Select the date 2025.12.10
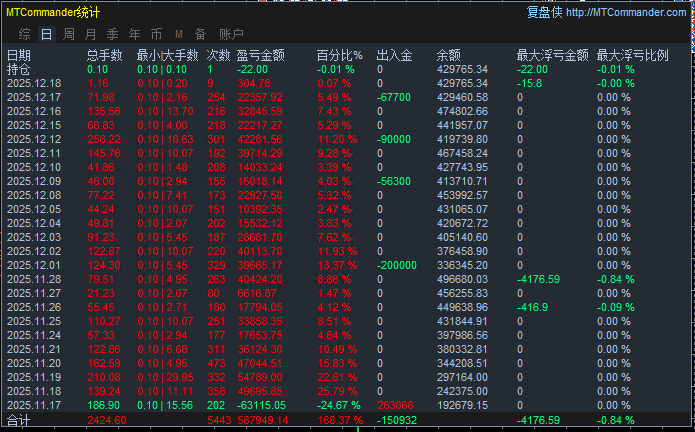 34,167
